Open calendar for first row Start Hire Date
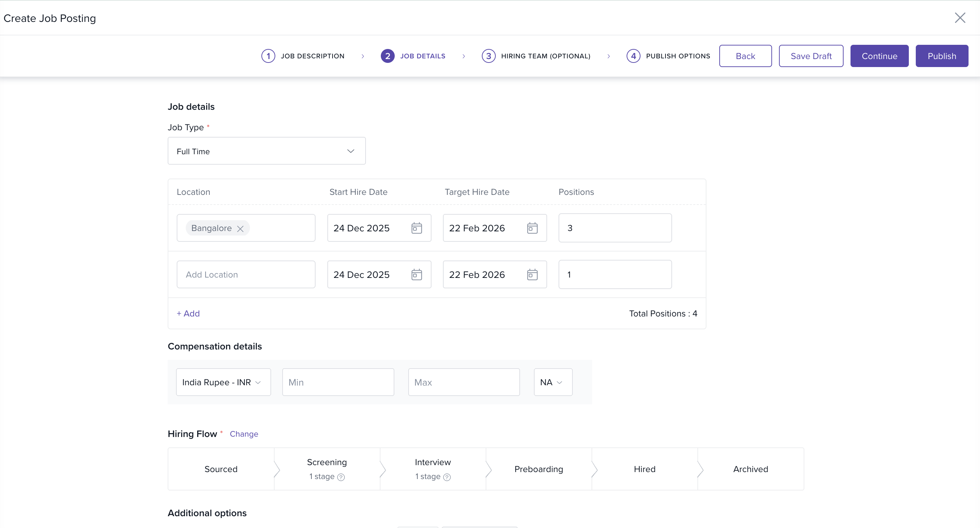The width and height of the screenshot is (980, 528). [x=417, y=228]
